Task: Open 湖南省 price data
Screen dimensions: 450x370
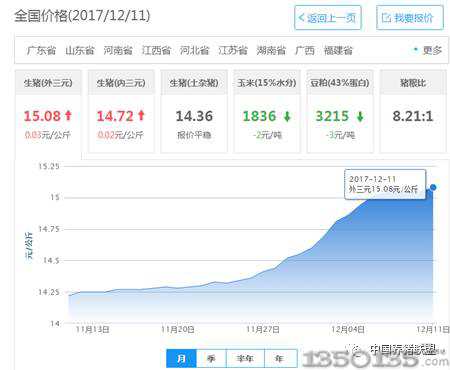Action: [271, 50]
